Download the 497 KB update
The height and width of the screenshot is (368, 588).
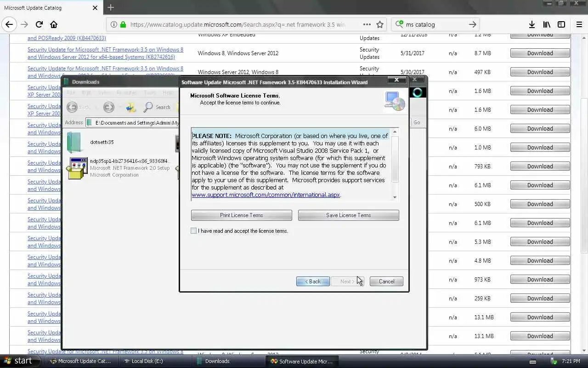540,72
